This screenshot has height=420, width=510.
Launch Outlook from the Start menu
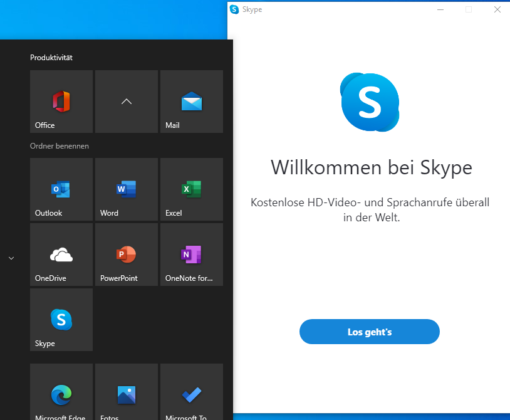pos(61,189)
